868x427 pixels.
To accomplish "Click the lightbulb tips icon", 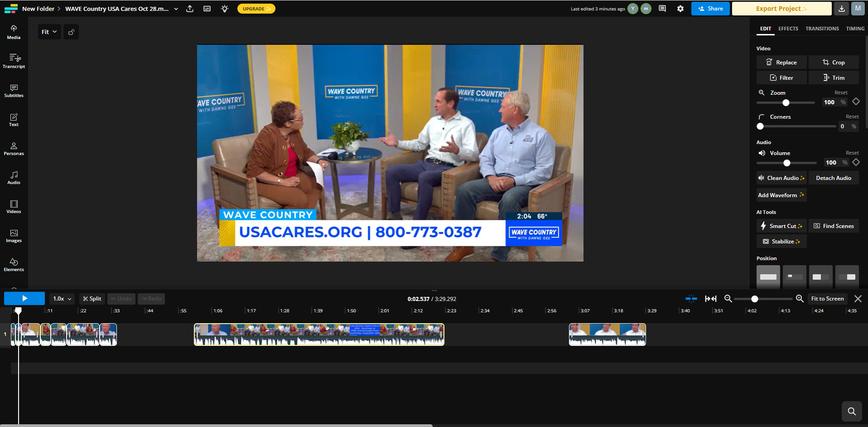I will pos(225,9).
